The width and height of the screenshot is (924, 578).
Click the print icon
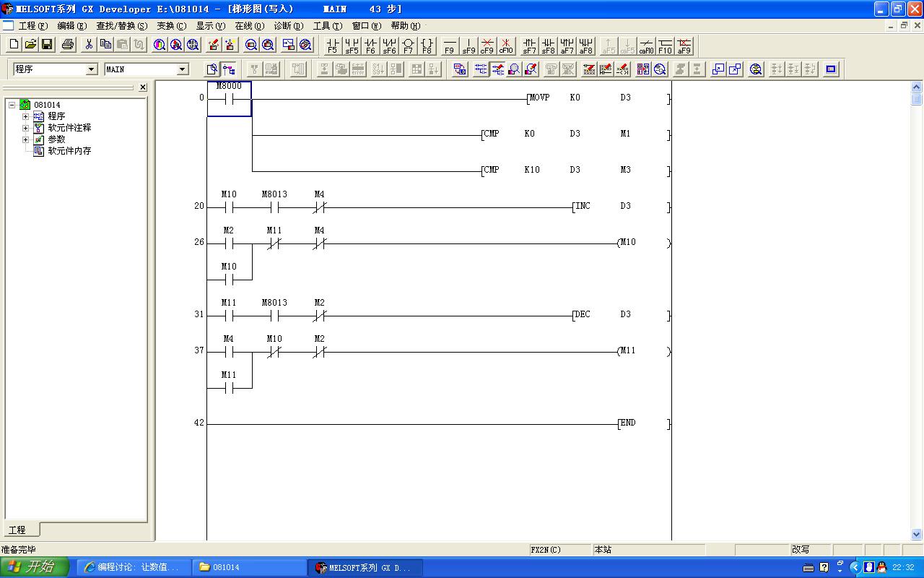(68, 45)
